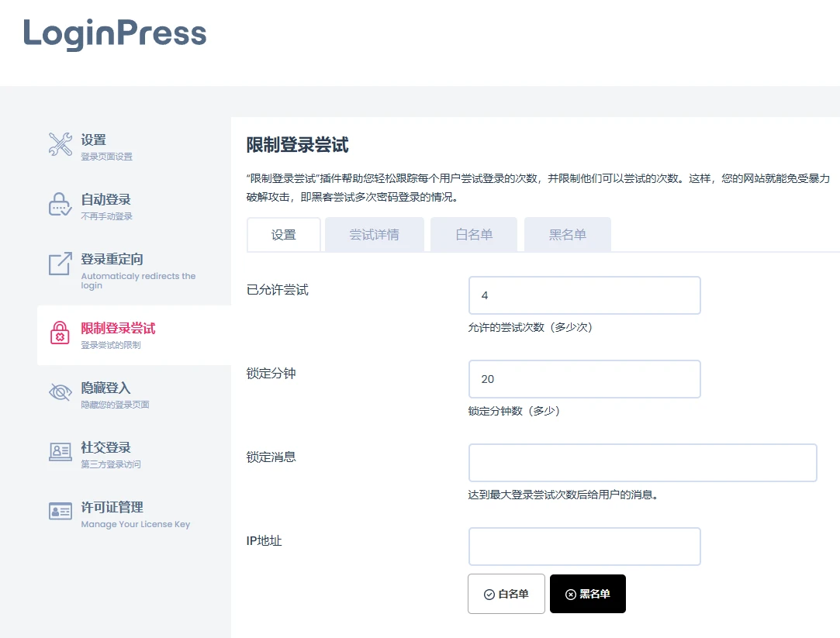Viewport: 840px width, 638px height.
Task: Click the black 黑名单 button
Action: pyautogui.click(x=587, y=593)
